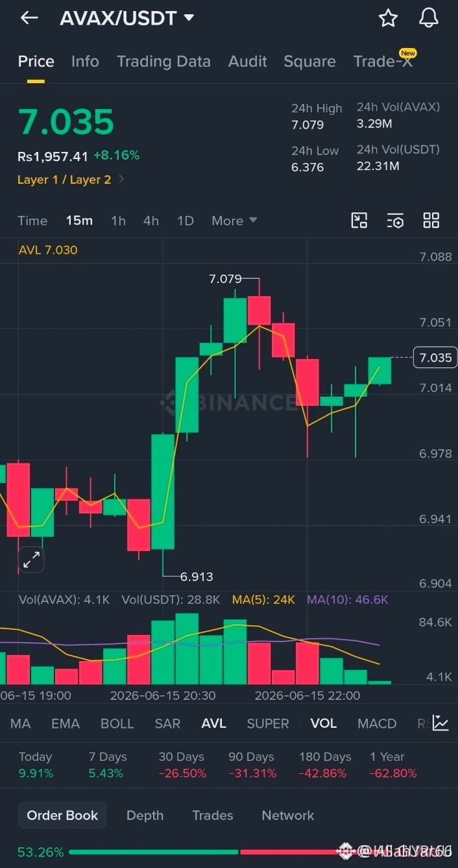Open the Depth section

click(x=145, y=815)
